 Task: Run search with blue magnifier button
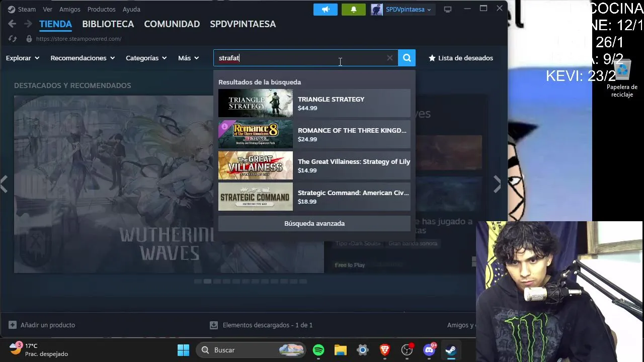407,58
